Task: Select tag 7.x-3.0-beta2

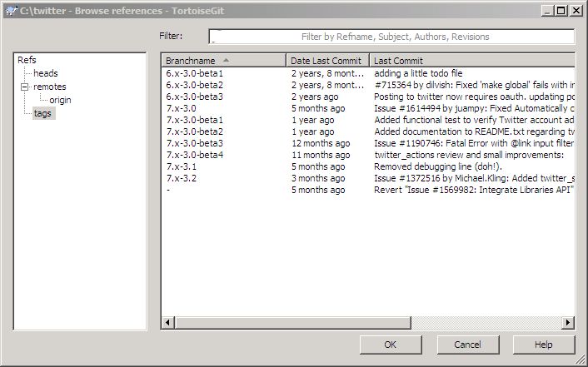Action: point(194,131)
